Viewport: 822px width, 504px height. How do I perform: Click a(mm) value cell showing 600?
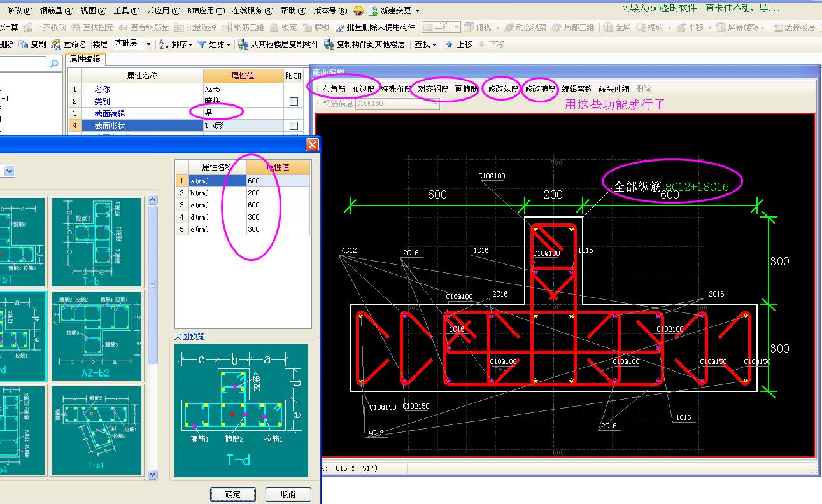(x=278, y=181)
